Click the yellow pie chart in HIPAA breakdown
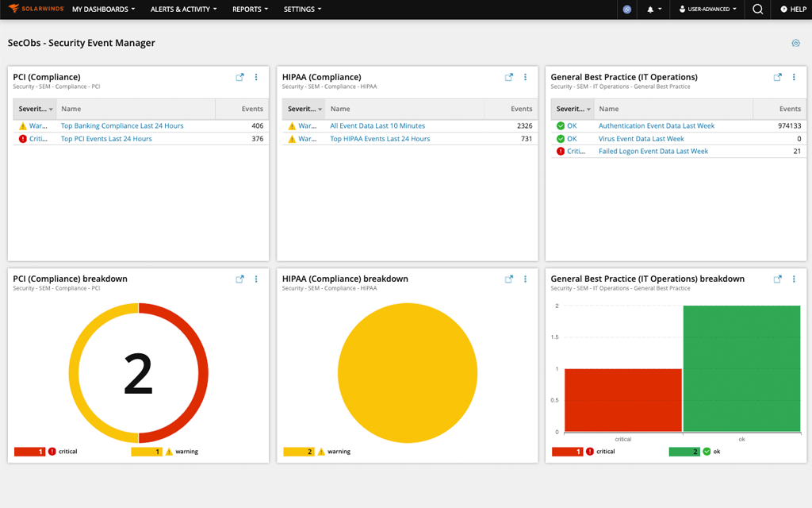 pyautogui.click(x=408, y=372)
